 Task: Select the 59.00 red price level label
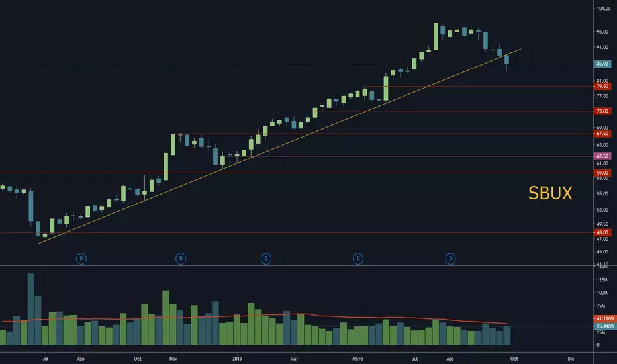pos(602,173)
